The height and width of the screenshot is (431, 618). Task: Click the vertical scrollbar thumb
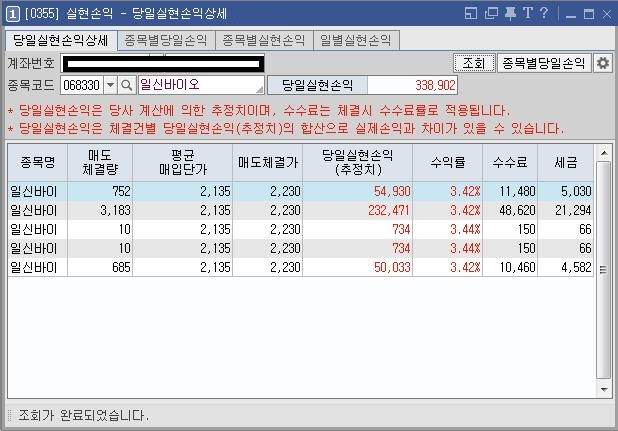pos(603,270)
